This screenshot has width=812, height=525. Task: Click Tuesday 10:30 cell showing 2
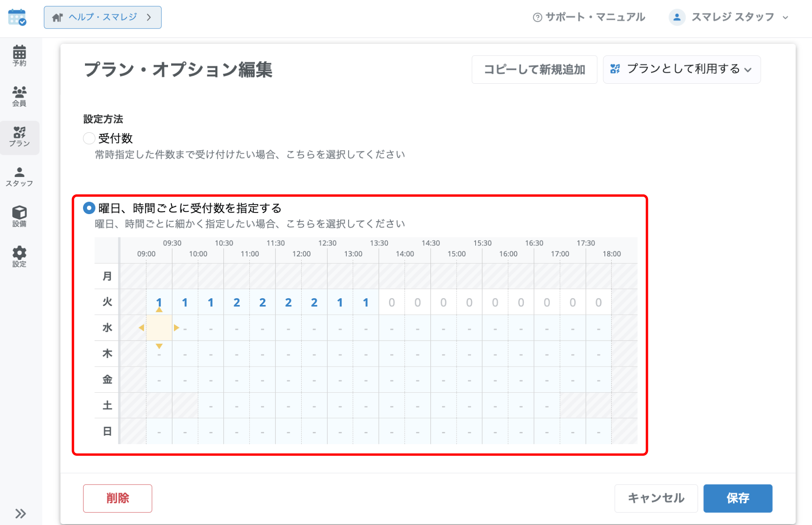236,302
